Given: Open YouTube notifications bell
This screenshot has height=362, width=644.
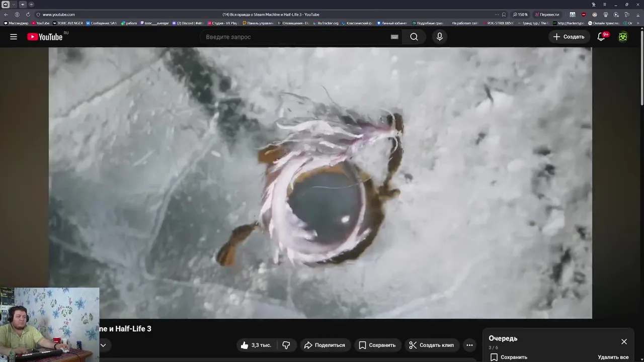Looking at the screenshot, I should click(x=601, y=37).
